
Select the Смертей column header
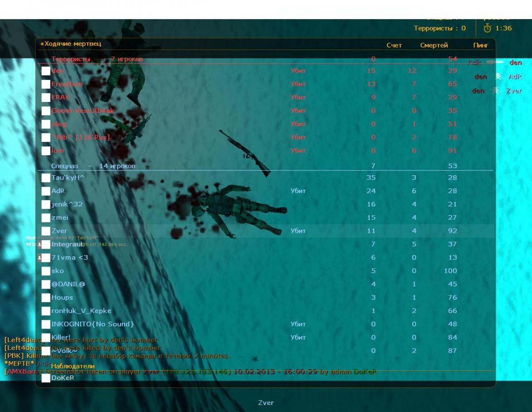[434, 45]
